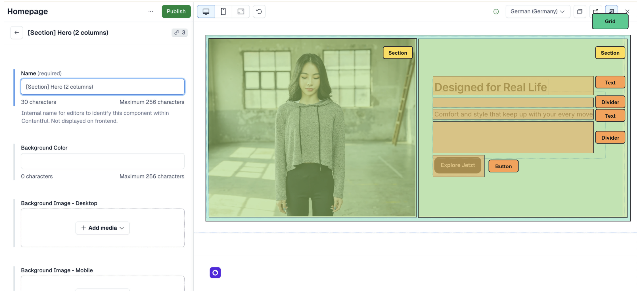
Task: Select the green Grid label
Action: pyautogui.click(x=610, y=22)
